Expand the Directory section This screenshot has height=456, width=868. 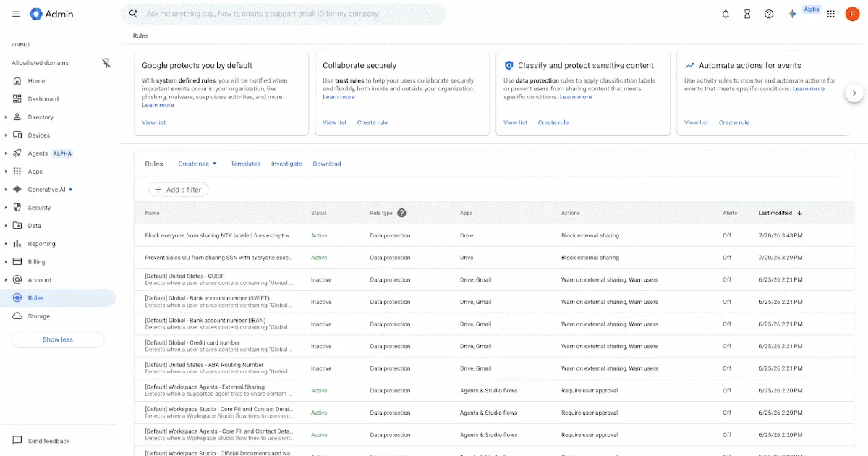coord(6,117)
